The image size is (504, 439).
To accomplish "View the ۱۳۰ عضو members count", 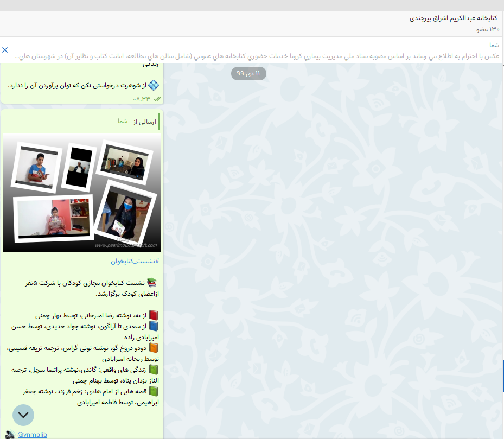I will click(x=488, y=30).
